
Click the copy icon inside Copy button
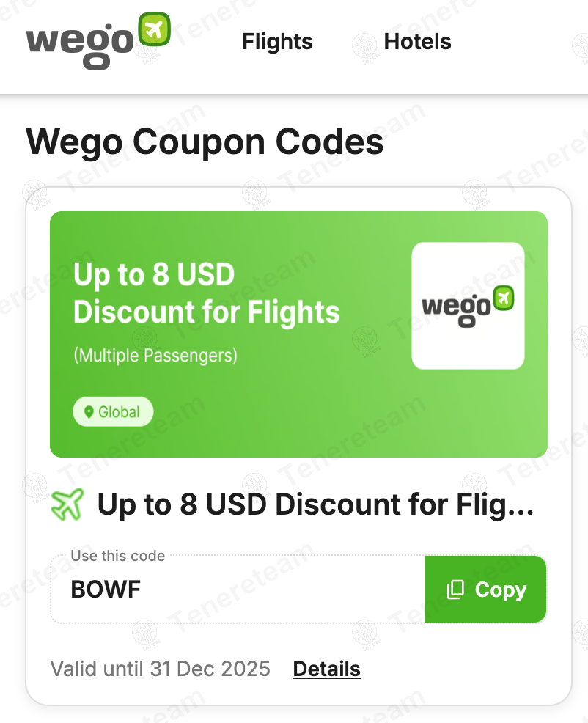[455, 590]
